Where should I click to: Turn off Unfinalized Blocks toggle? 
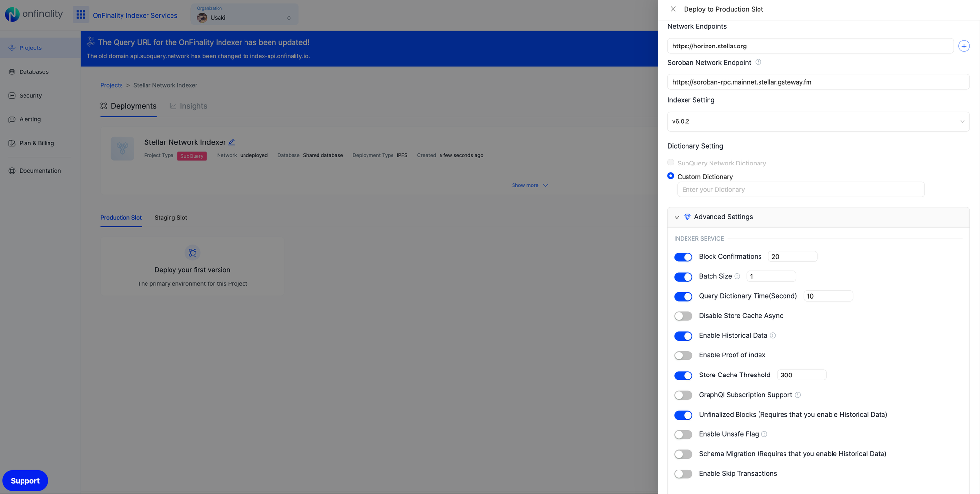click(x=683, y=415)
